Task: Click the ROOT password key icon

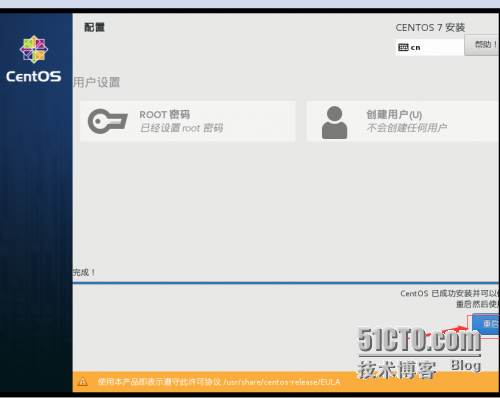Action: 107,121
